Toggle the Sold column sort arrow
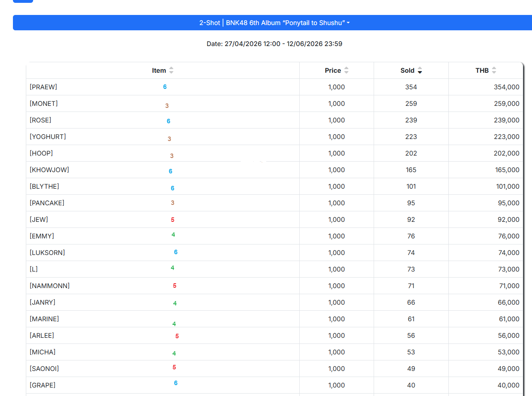 [x=420, y=70]
